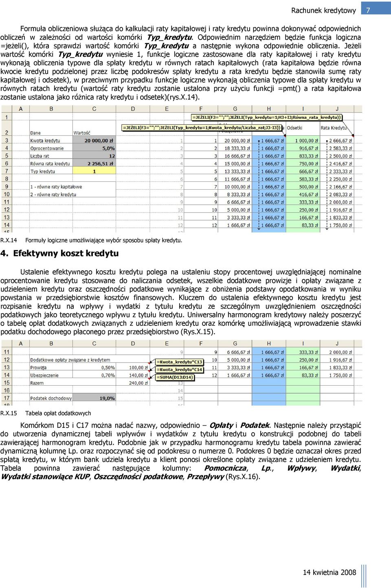Select the '19,0%' tax rate cell
The height and width of the screenshot is (588, 391).
point(94,398)
